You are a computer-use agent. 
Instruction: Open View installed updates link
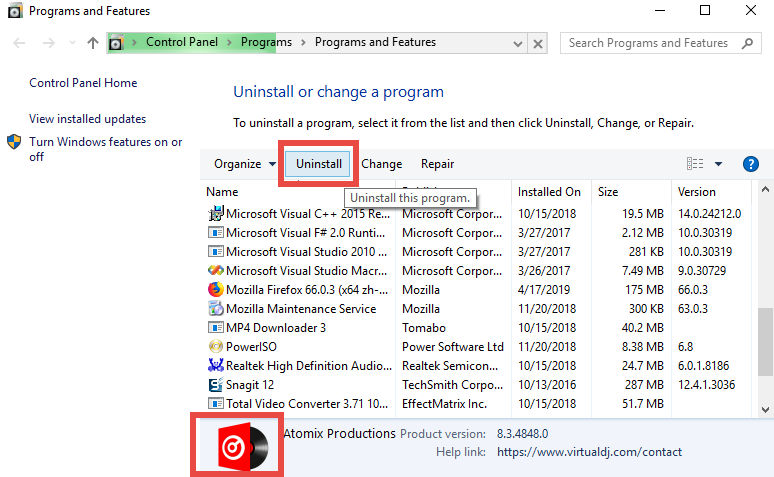pyautogui.click(x=87, y=119)
